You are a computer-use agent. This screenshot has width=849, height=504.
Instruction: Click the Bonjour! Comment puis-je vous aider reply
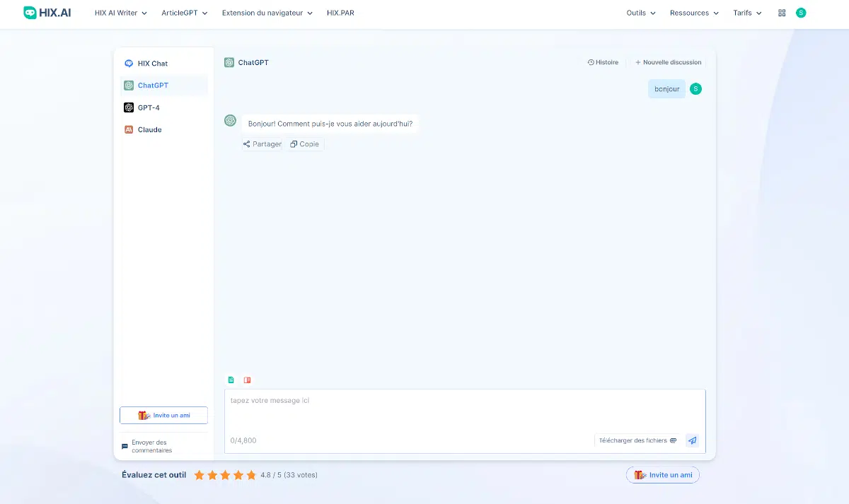tap(330, 124)
